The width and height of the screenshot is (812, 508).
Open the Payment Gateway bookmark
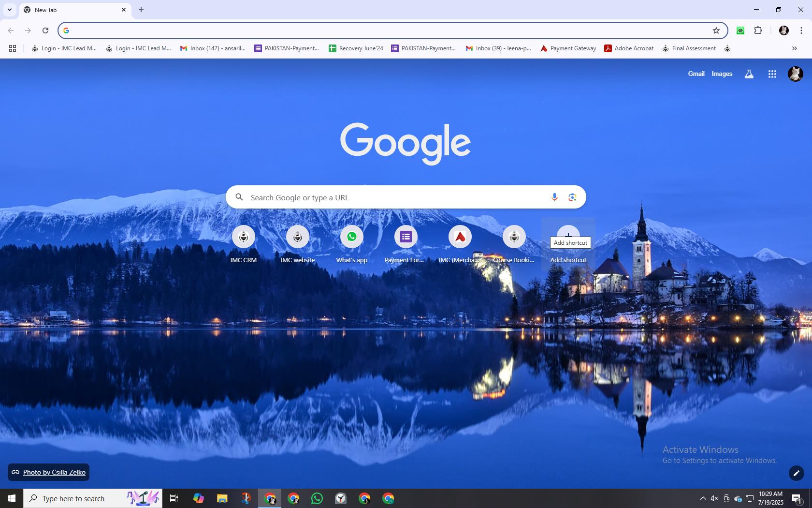coord(568,48)
